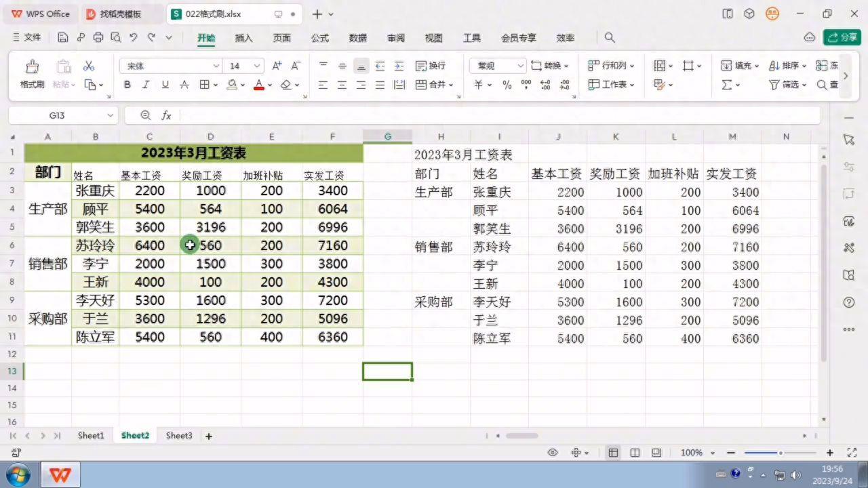Add a new sheet with plus button
The height and width of the screenshot is (488, 868).
pyautogui.click(x=209, y=436)
